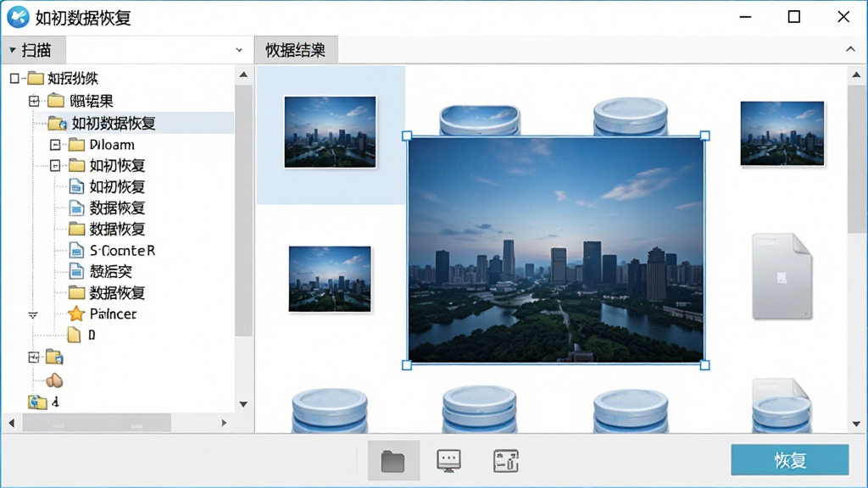
Task: Select the folder view icon in bottom toolbar
Action: coord(393,461)
